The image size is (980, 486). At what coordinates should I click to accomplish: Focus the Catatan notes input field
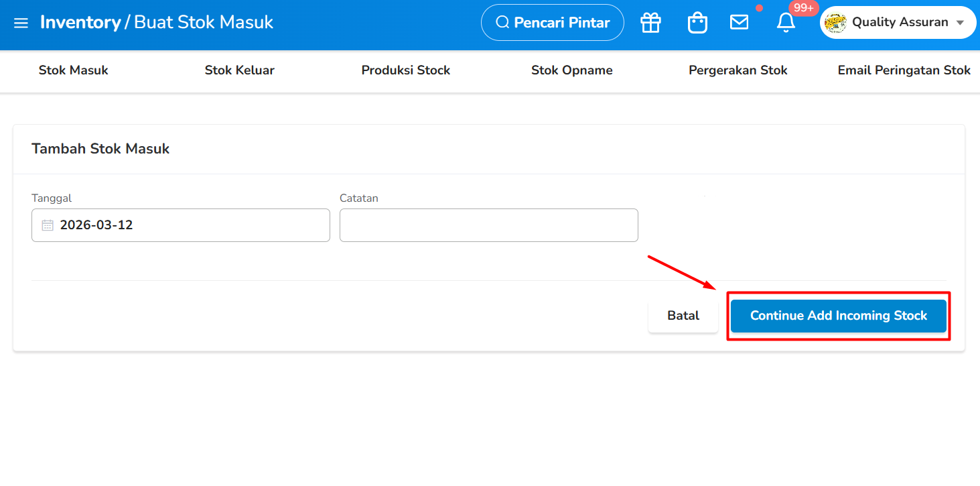(488, 225)
